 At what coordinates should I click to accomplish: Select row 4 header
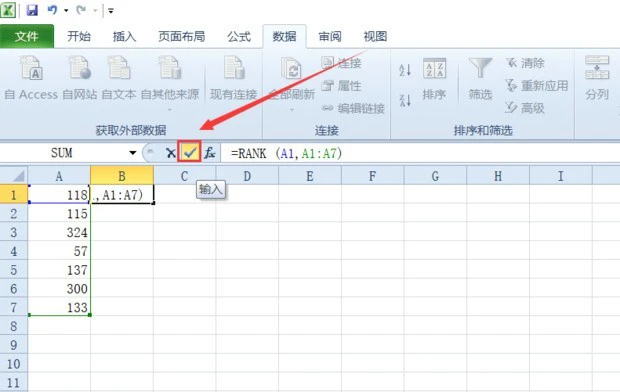[x=14, y=251]
